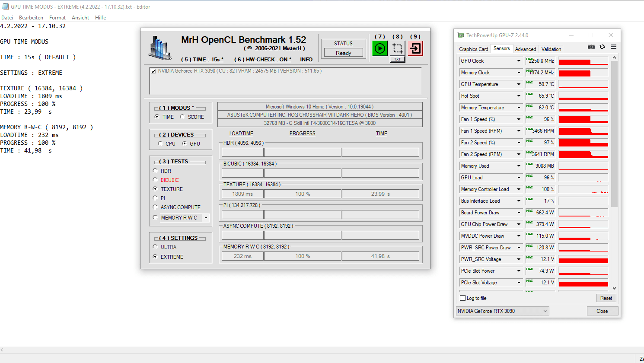Click Editor horizontal scrollbar left arrow
The height and width of the screenshot is (363, 644).
coord(2,350)
